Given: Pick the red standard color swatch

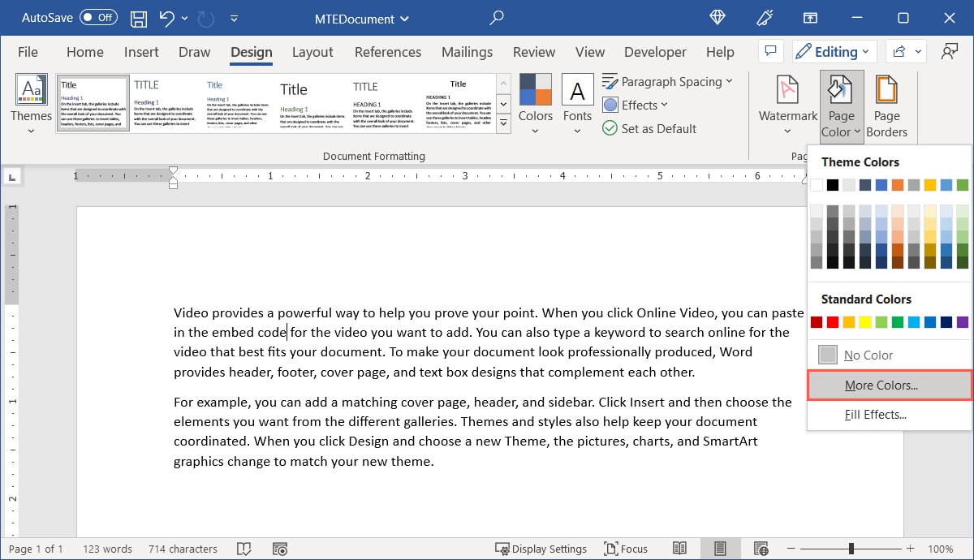Looking at the screenshot, I should point(832,322).
